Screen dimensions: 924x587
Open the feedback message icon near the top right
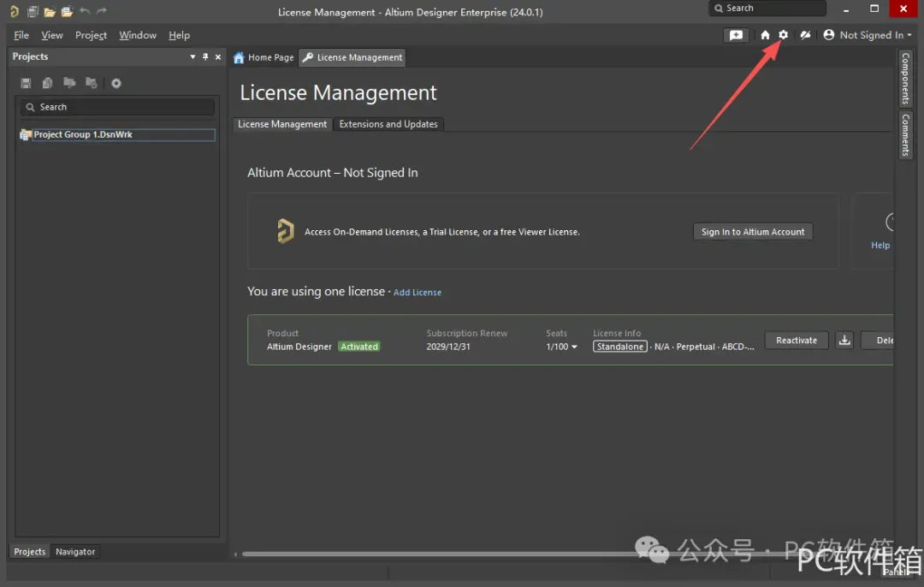(736, 35)
